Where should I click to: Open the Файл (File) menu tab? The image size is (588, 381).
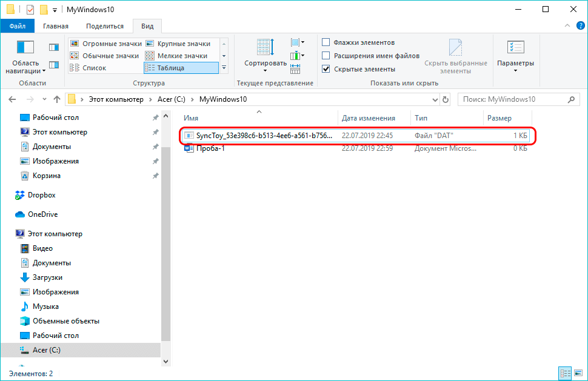pyautogui.click(x=18, y=26)
